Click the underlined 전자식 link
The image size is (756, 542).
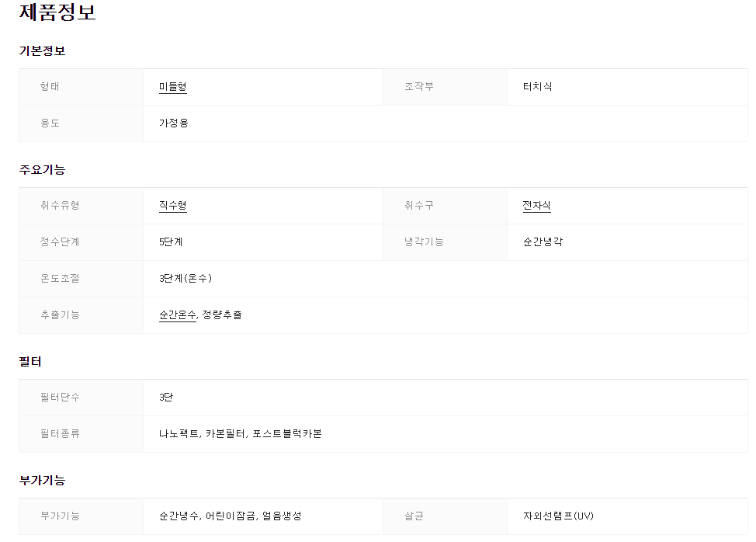pos(536,206)
